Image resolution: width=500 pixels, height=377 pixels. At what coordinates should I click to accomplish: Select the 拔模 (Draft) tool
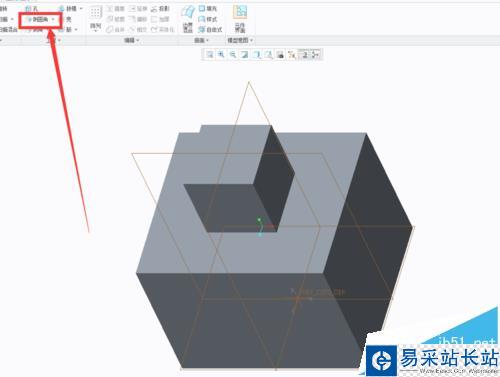68,8
